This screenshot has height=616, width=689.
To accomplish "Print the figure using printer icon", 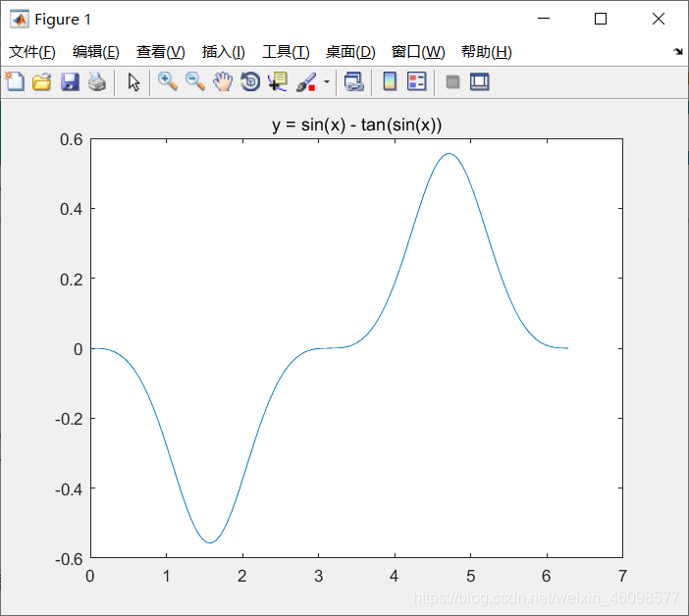I will pyautogui.click(x=96, y=82).
